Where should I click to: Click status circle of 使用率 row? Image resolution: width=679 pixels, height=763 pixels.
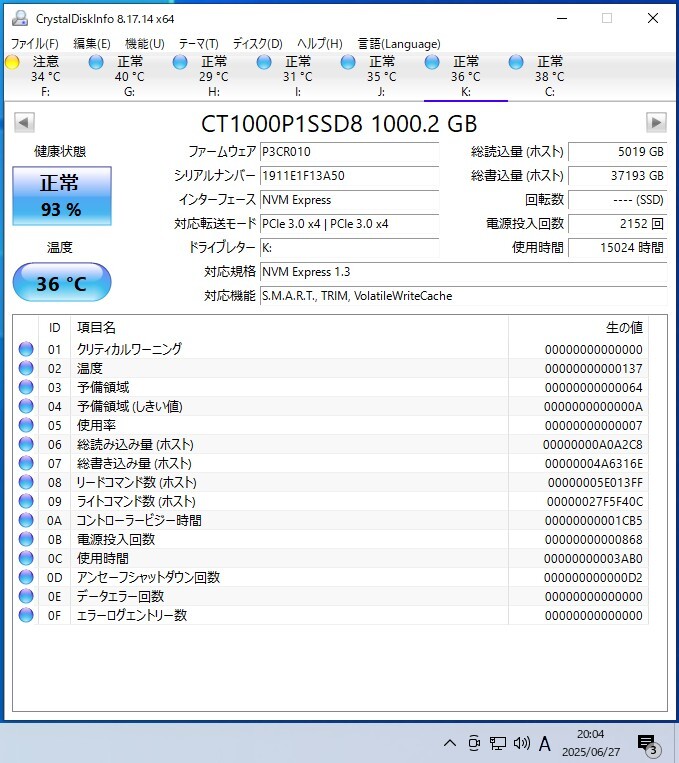point(26,425)
